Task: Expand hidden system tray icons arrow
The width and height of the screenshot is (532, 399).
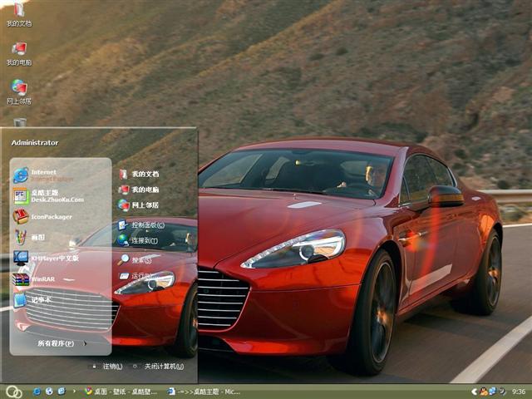Action: point(475,392)
